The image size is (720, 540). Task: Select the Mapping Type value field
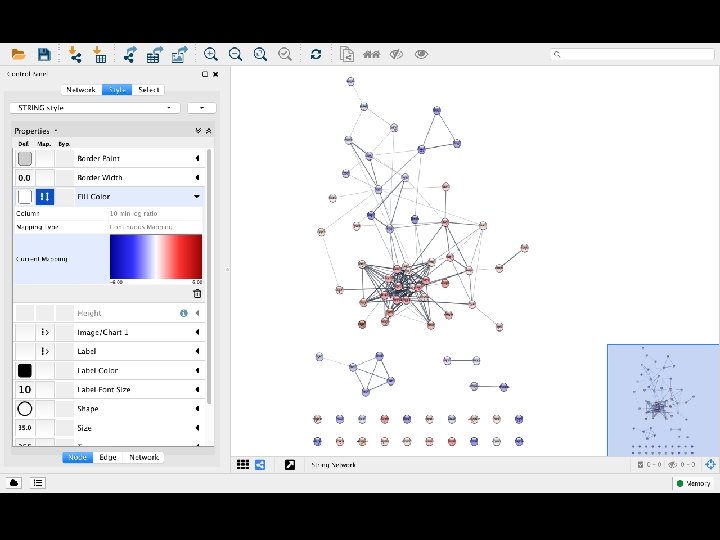[x=155, y=227]
